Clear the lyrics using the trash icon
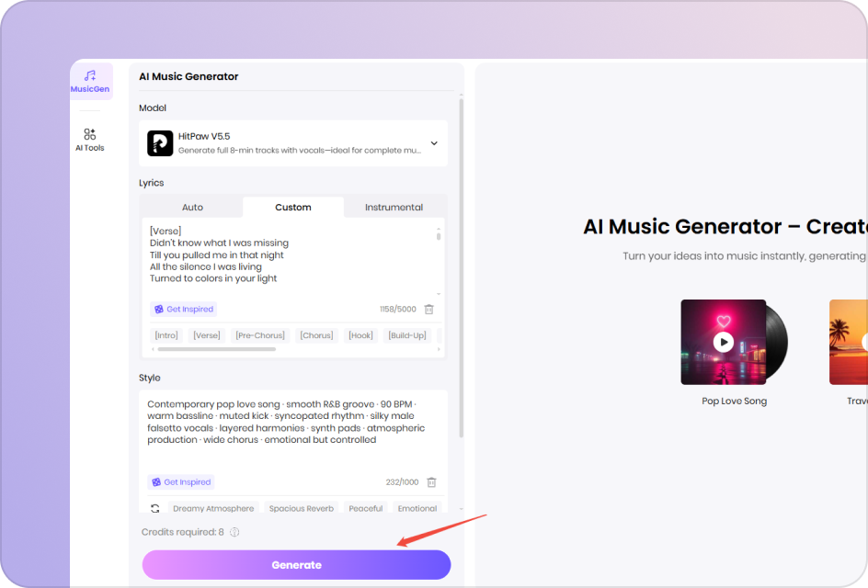This screenshot has height=588, width=868. (x=428, y=309)
